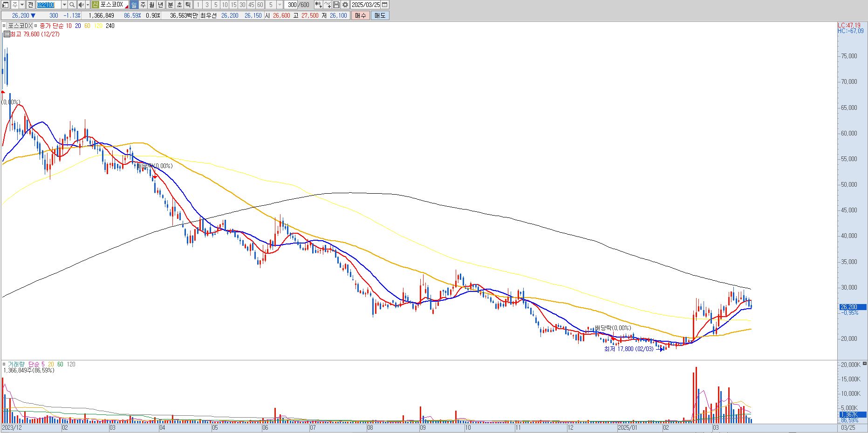Open the dropdown next to the speaker icon
The height and width of the screenshot is (433, 868).
pos(88,5)
